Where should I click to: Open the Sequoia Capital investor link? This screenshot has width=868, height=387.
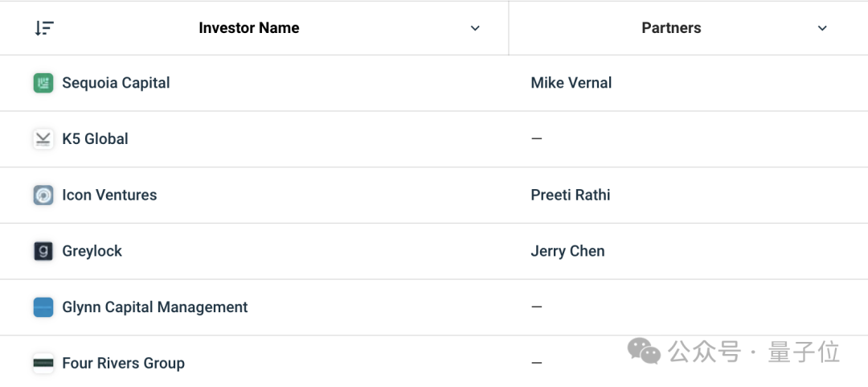point(117,83)
